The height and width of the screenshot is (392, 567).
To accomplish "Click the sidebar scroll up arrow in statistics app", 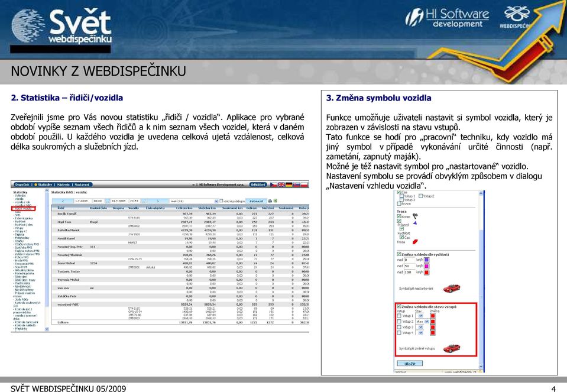I will pyautogui.click(x=47, y=190).
